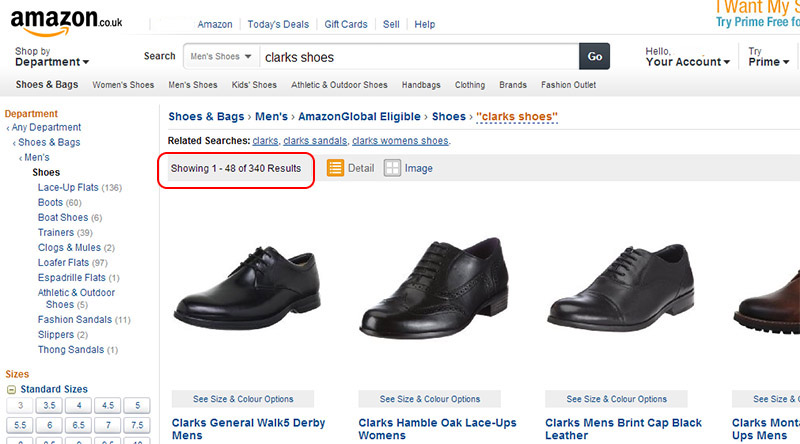
Task: Open the Shop by Department dropdown
Action: (x=52, y=62)
